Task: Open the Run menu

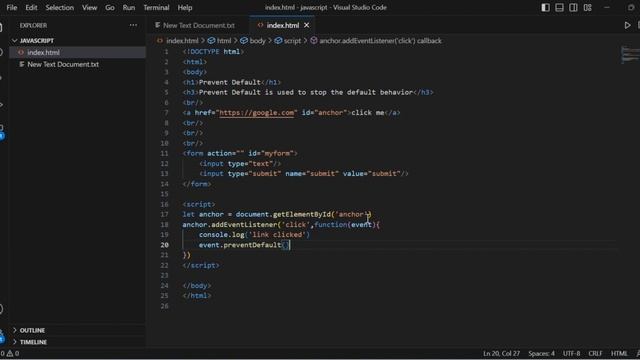Action: [x=129, y=7]
